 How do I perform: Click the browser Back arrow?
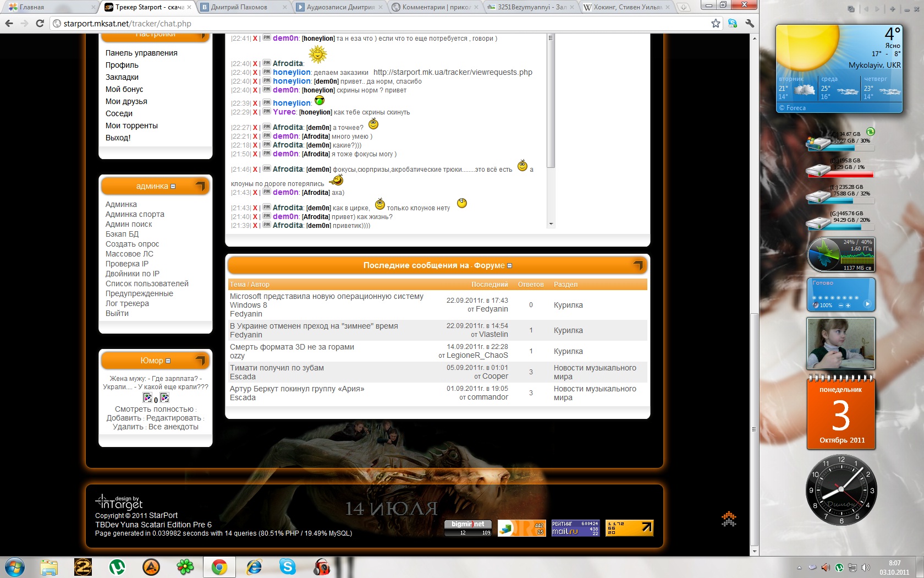(9, 23)
